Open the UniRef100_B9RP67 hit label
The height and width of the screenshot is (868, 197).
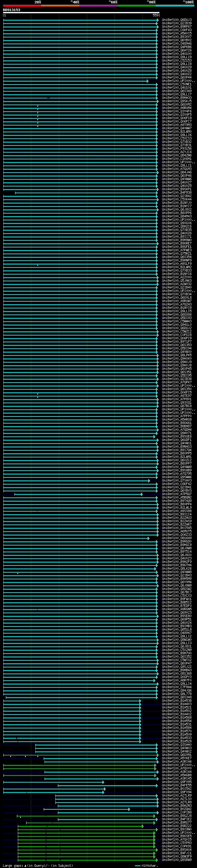[x=177, y=26]
